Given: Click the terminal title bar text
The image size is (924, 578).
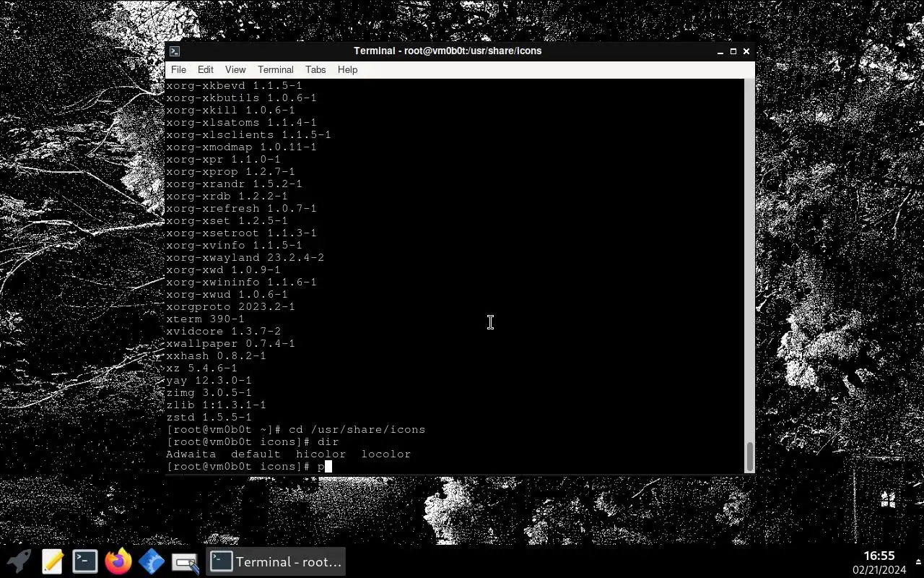Looking at the screenshot, I should pyautogui.click(x=448, y=51).
